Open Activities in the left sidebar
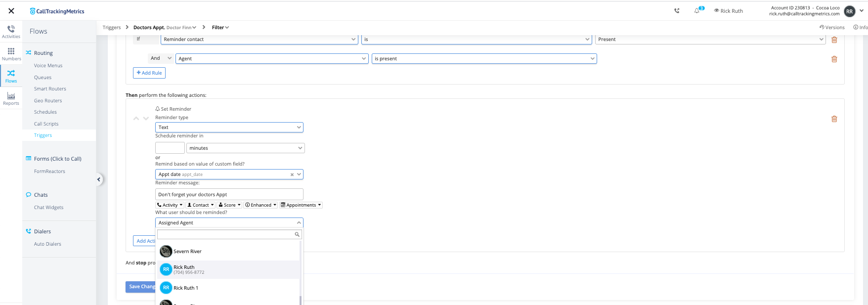Viewport: 868px width, 305px height. pyautogui.click(x=11, y=32)
